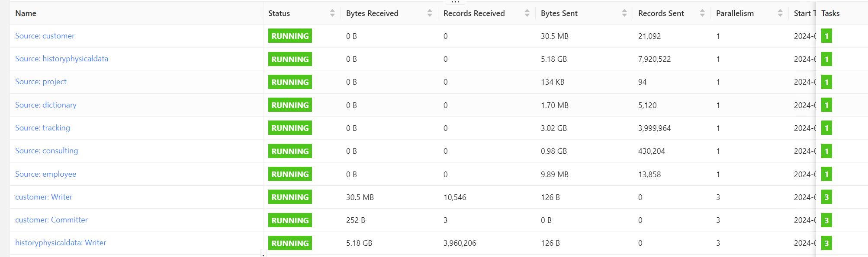Click the Name column header

26,13
